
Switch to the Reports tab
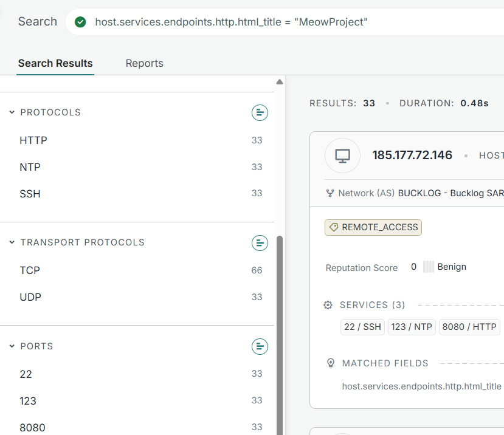click(x=144, y=63)
